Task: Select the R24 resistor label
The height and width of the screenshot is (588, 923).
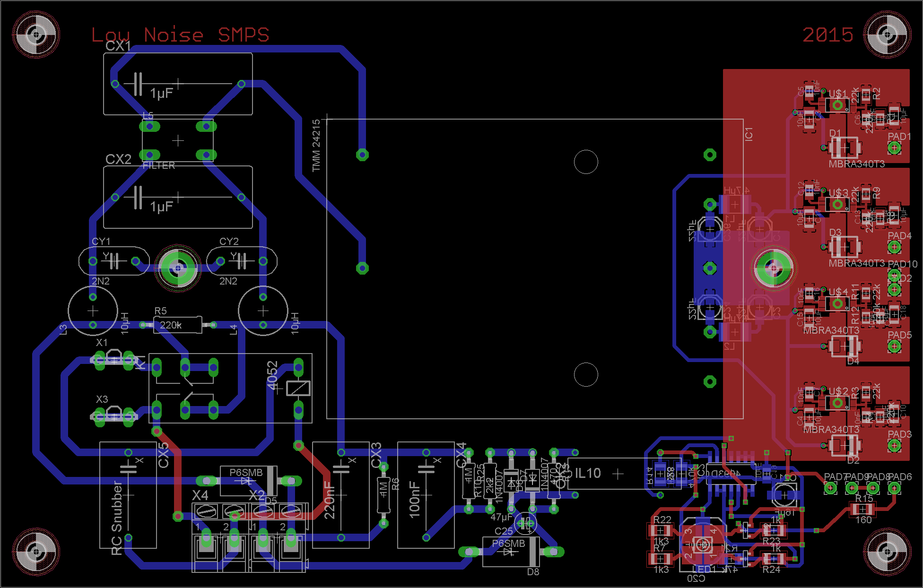Action: tap(771, 570)
